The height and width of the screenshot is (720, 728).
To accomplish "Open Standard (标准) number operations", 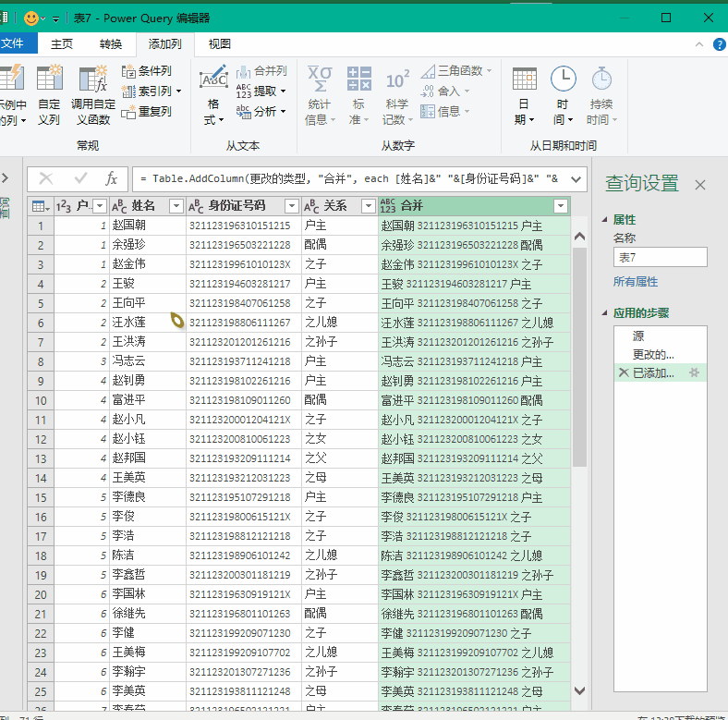I will pos(358,95).
